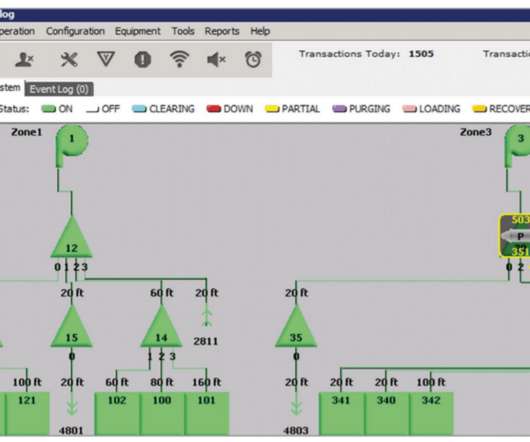Select diverter triangle 35
The height and width of the screenshot is (442, 530).
point(296,327)
